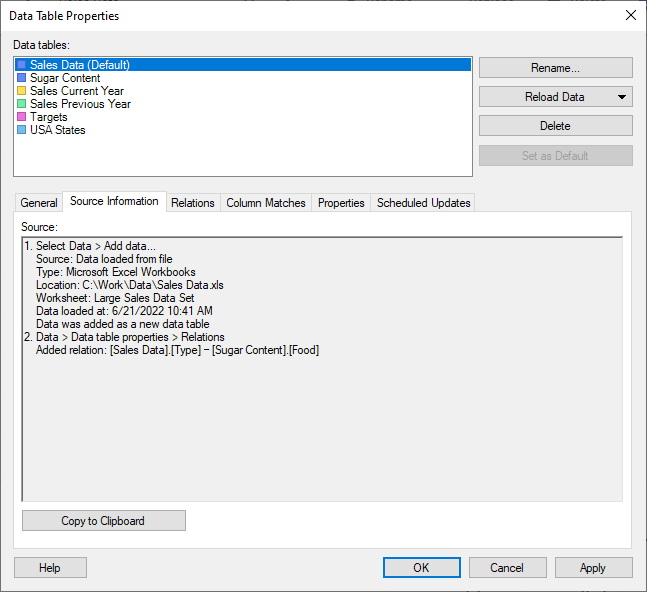Click the 'Data loaded at' timestamp line
Image resolution: width=647 pixels, height=592 pixels.
[x=124, y=311]
